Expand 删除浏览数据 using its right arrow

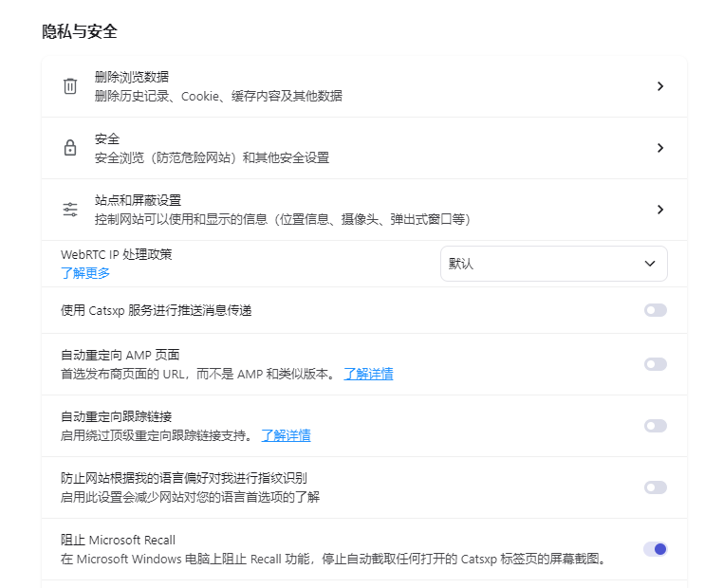pos(660,86)
